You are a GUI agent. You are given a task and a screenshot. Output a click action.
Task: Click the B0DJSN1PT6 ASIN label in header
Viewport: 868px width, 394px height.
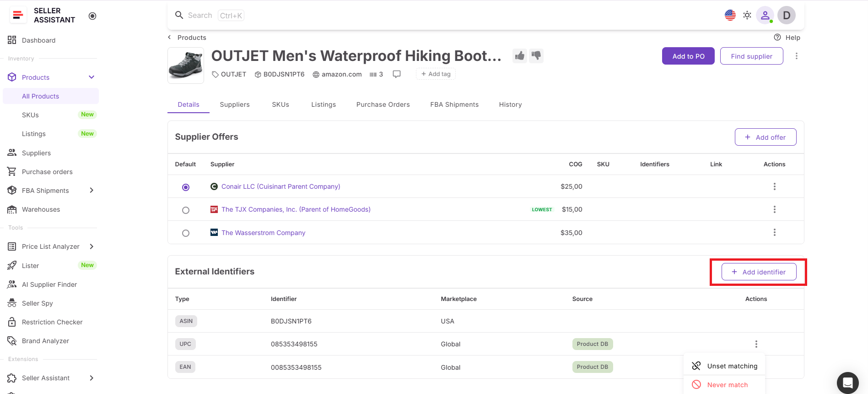280,74
